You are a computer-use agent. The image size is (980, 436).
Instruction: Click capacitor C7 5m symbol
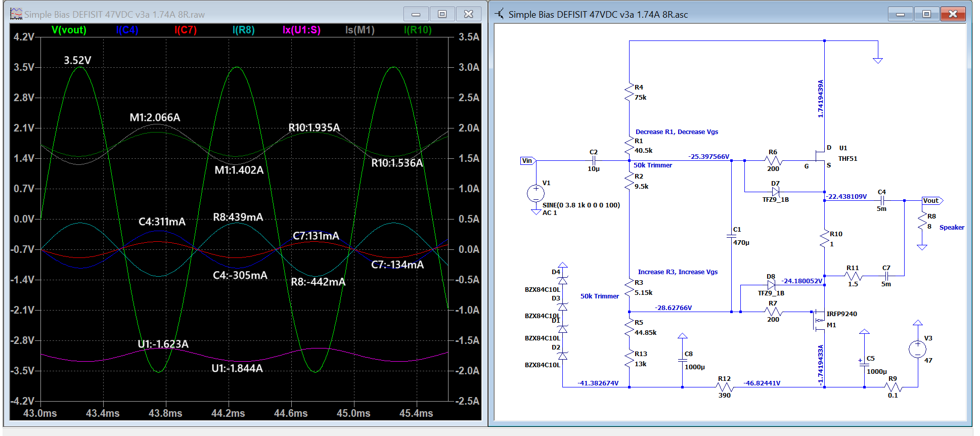887,276
